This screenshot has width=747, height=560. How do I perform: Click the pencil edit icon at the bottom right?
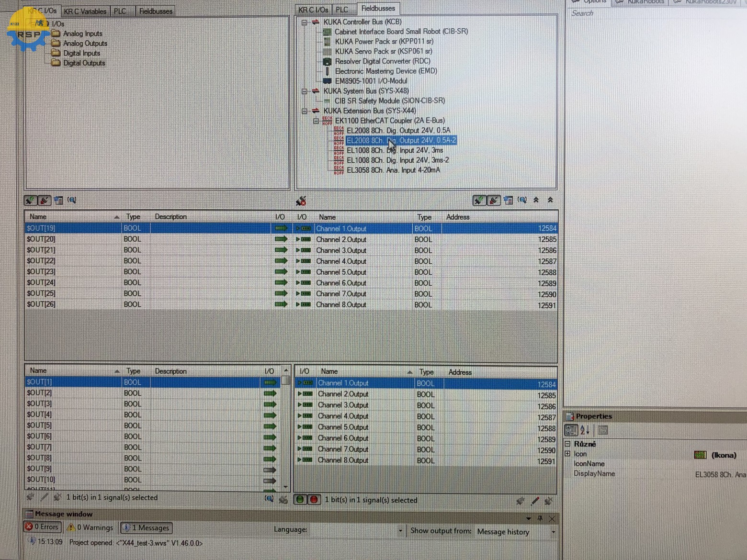click(x=535, y=501)
